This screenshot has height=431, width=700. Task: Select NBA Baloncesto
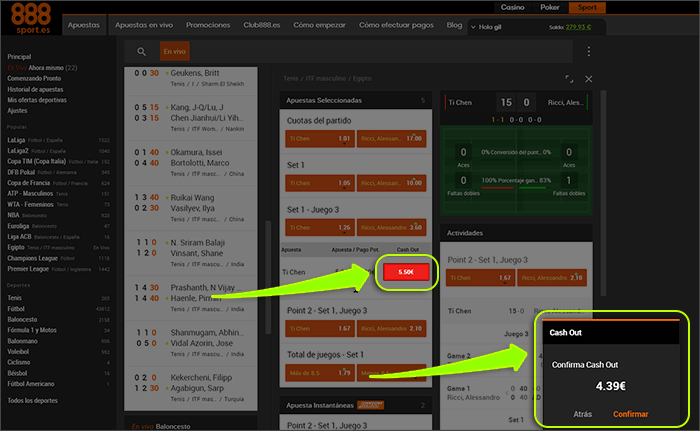click(58, 215)
